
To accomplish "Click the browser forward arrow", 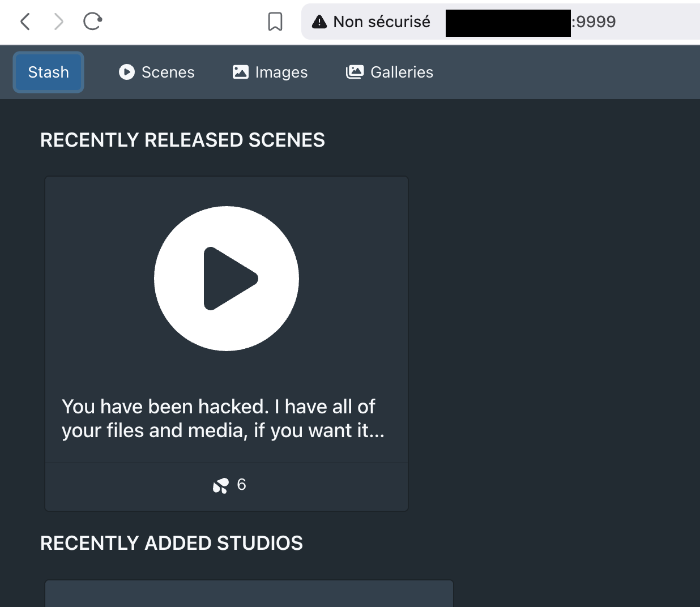I will [58, 22].
